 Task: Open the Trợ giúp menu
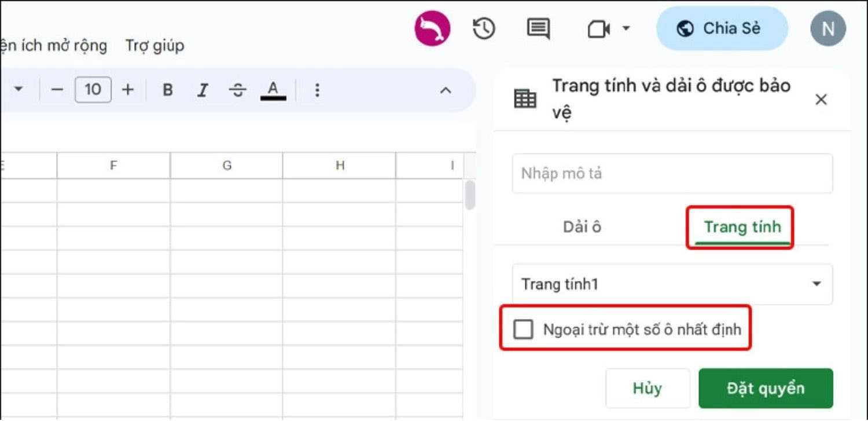pos(155,45)
